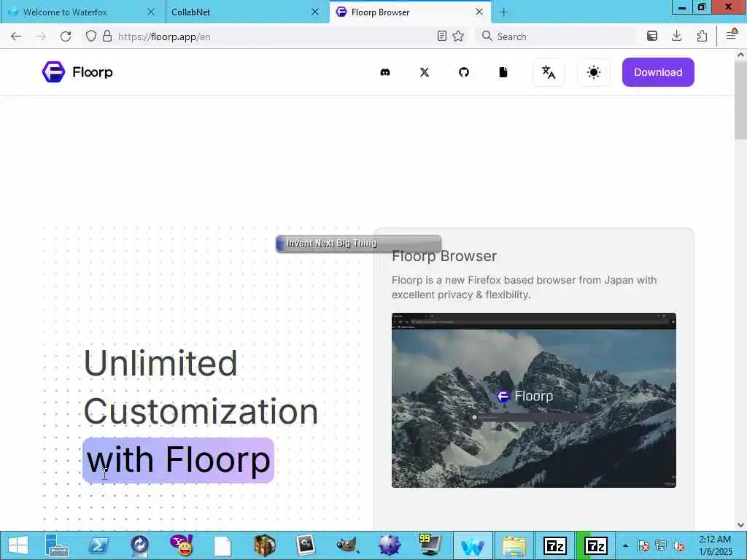This screenshot has width=747, height=560.
Task: Click the Floorp mountain screenshot thumbnail
Action: coord(533,400)
